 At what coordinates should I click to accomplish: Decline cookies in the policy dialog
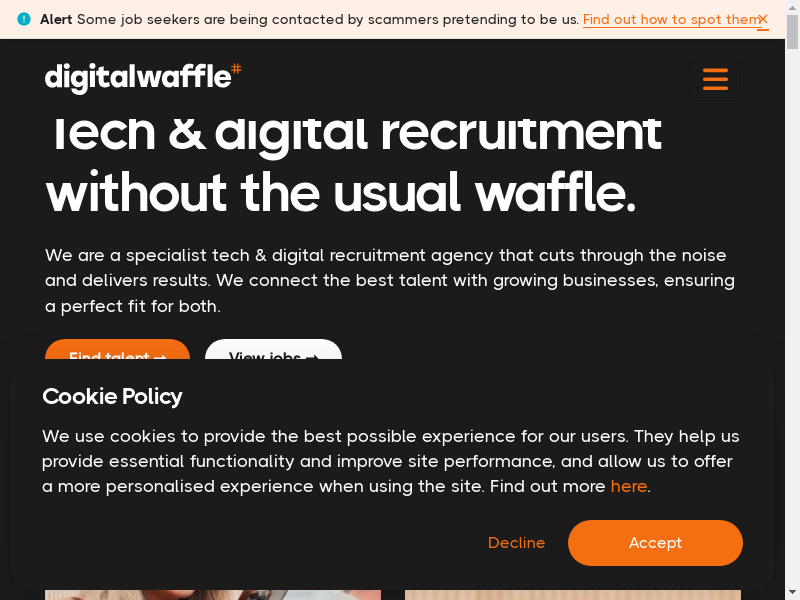coord(516,543)
